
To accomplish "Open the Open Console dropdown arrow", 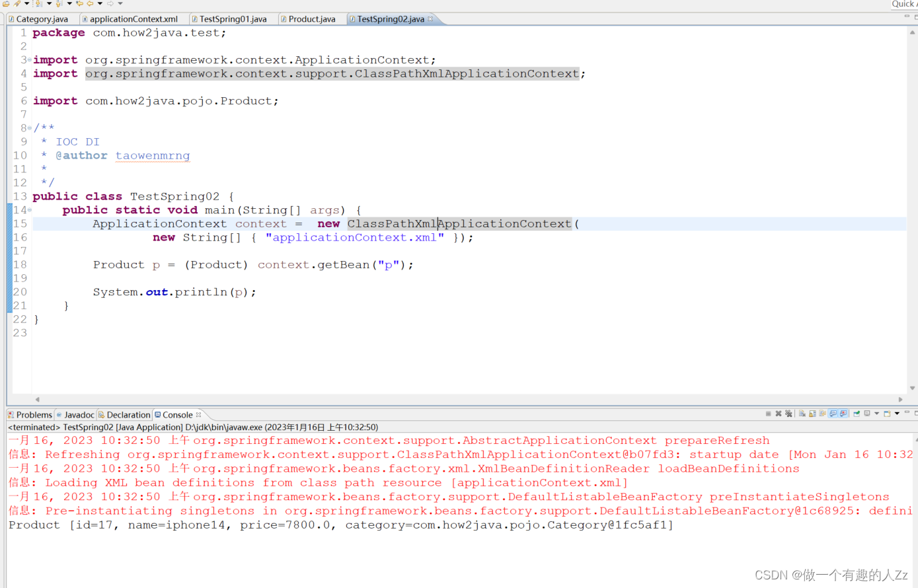I will (x=897, y=414).
